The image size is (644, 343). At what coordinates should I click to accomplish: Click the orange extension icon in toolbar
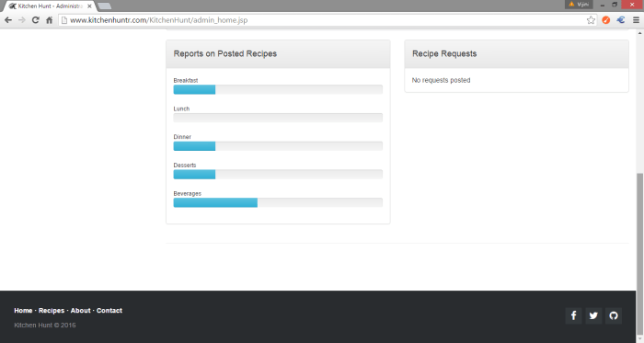605,20
